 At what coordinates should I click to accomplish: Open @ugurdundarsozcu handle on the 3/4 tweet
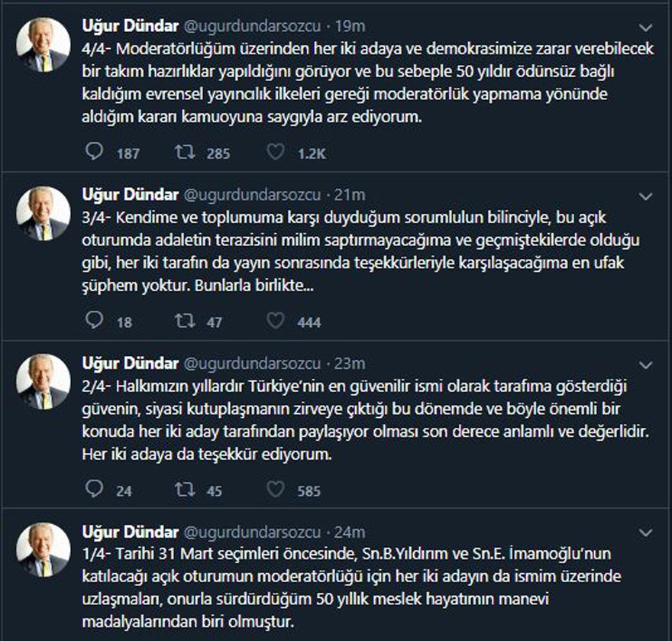tap(252, 195)
